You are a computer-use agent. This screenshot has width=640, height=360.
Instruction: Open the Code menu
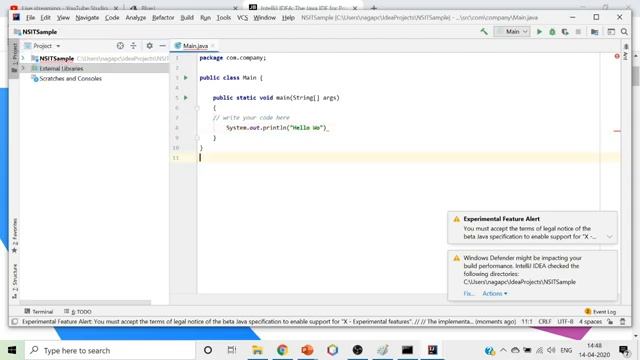click(112, 18)
